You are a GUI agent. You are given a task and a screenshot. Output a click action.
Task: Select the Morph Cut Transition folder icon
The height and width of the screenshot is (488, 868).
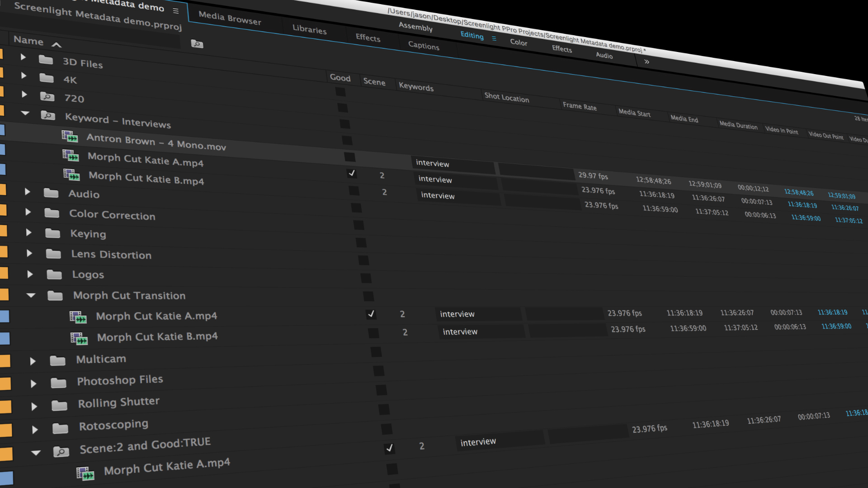55,296
